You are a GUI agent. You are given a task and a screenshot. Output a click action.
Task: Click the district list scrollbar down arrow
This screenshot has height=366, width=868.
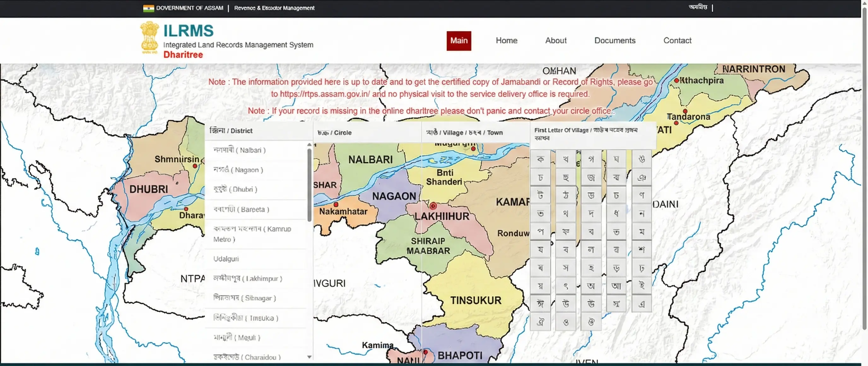point(309,357)
